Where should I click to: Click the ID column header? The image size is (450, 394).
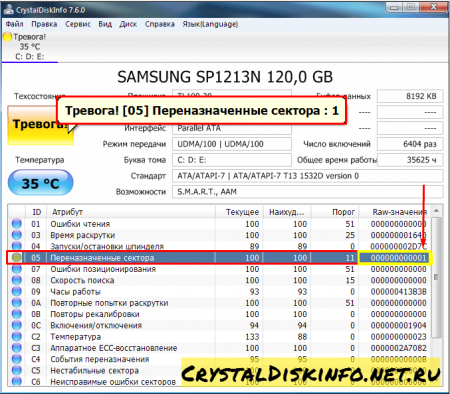click(36, 212)
